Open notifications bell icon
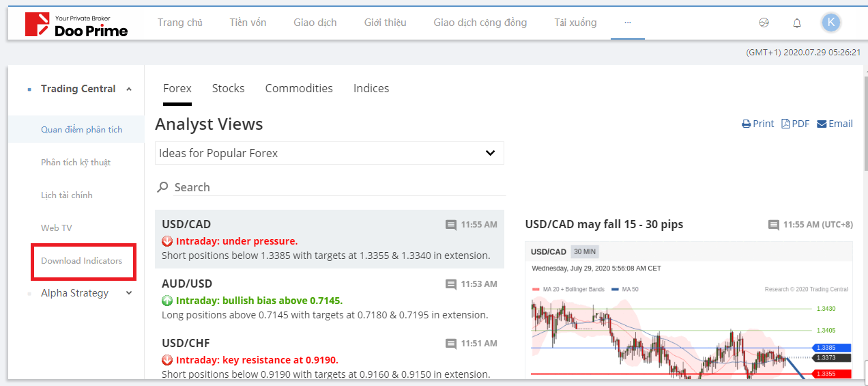868x386 pixels. coord(797,23)
